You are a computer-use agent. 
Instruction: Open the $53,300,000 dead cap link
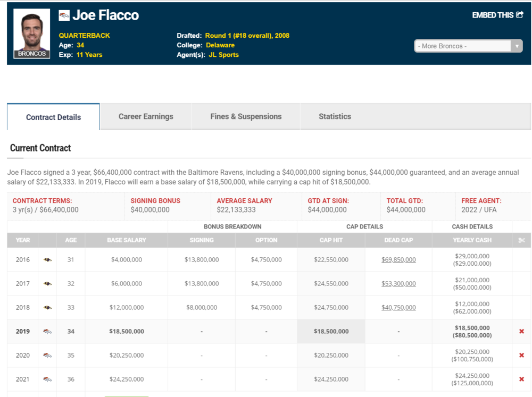398,284
